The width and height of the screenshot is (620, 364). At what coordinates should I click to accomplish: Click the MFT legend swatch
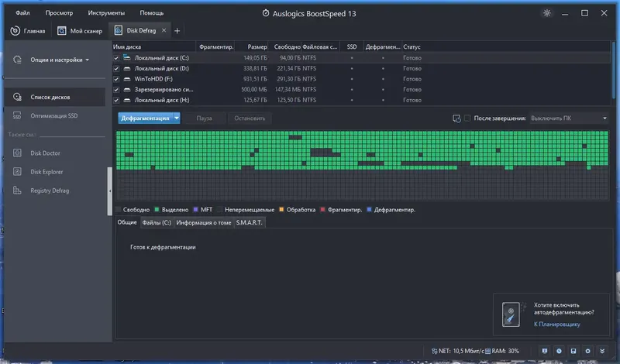pyautogui.click(x=196, y=209)
